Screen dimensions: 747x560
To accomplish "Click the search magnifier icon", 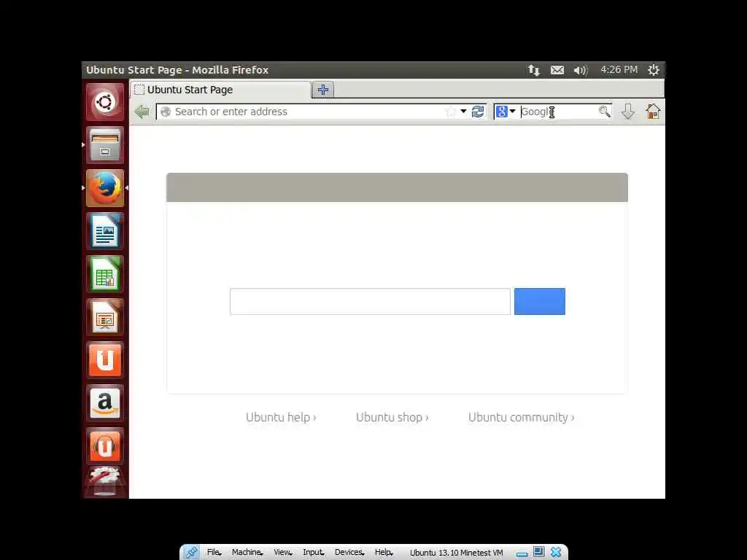I will [x=604, y=112].
